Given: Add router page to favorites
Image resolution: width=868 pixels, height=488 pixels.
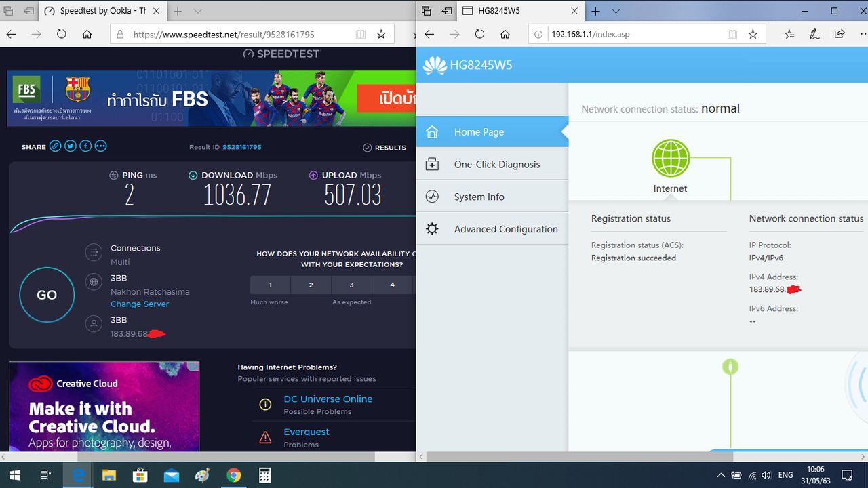Looking at the screenshot, I should pos(753,34).
